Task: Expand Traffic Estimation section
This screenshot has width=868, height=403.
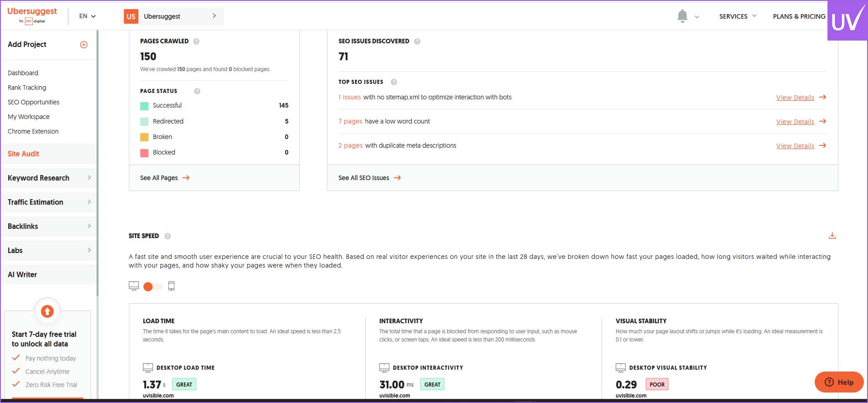Action: click(x=49, y=202)
